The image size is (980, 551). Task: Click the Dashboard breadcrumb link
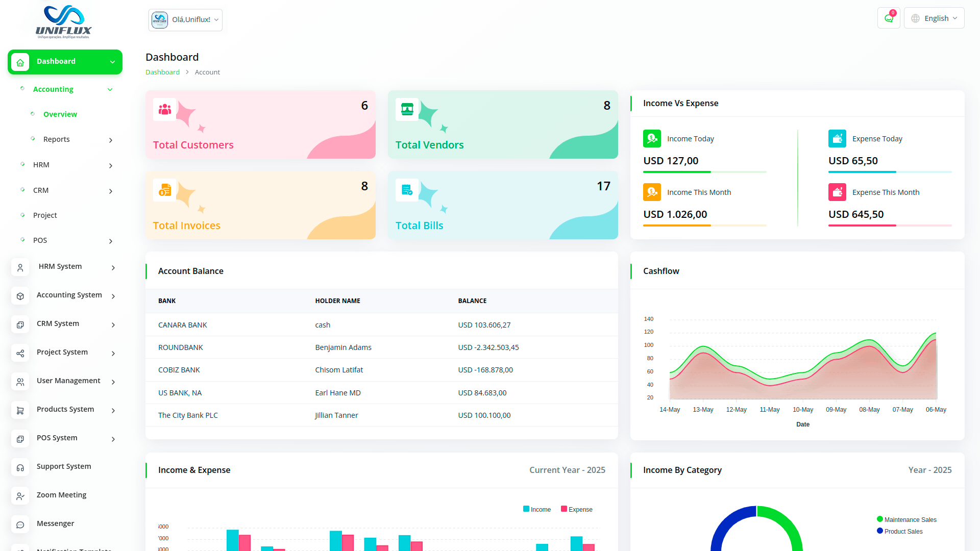tap(162, 72)
